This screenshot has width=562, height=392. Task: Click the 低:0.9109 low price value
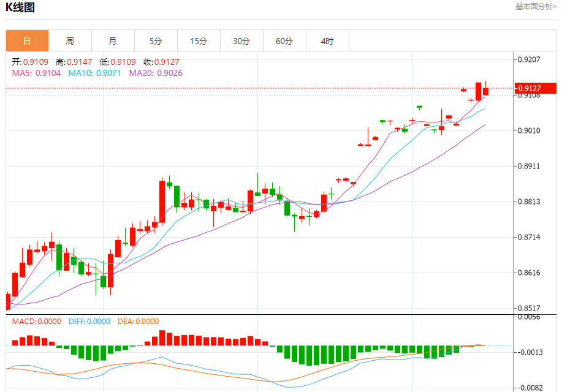(118, 62)
